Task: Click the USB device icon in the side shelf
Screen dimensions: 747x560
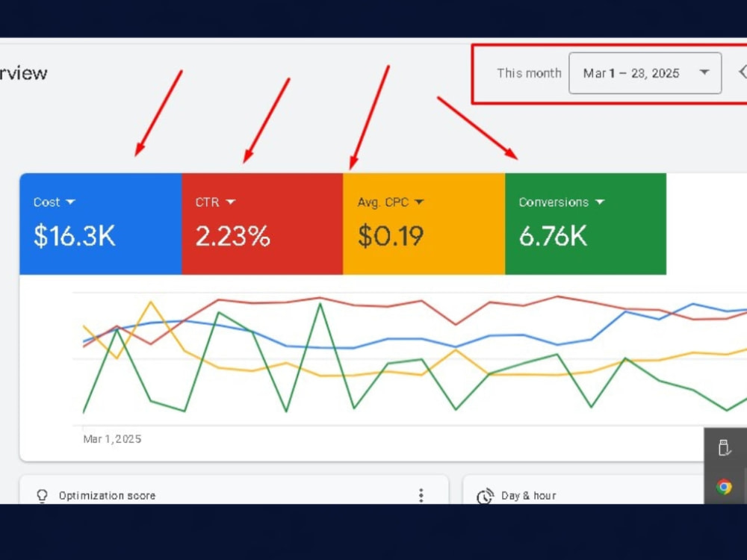Action: tap(724, 447)
